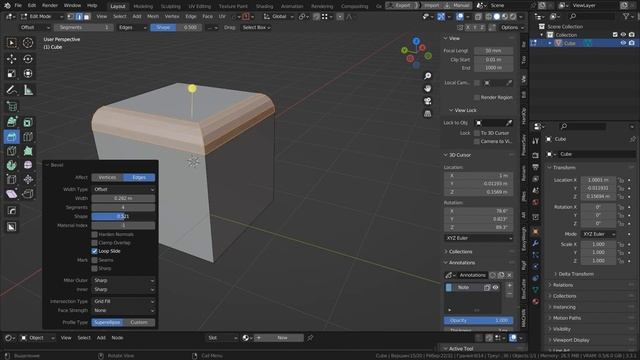The width and height of the screenshot is (640, 360).
Task: Select the Select Box tool in the toolbar
Action: pyautogui.click(x=11, y=43)
